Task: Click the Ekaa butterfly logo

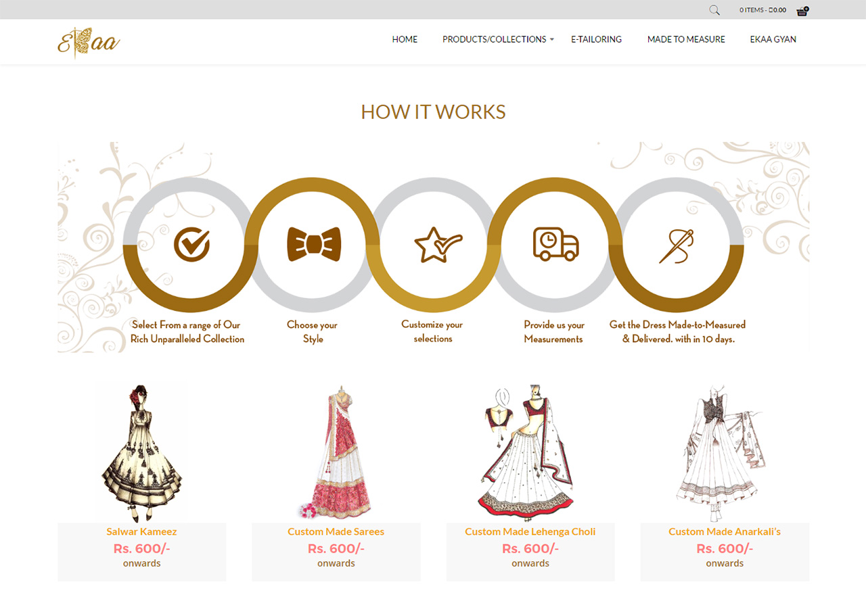Action: (x=89, y=42)
